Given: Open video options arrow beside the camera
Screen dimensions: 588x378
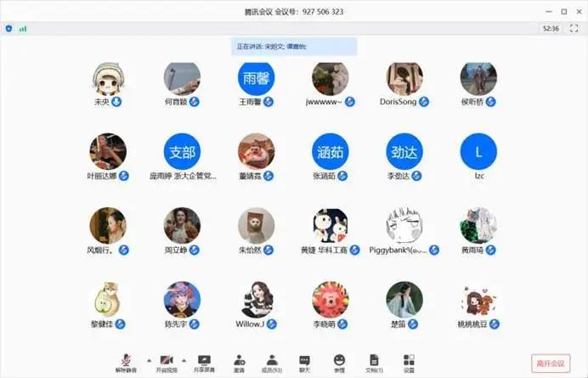Looking at the screenshot, I should click(189, 360).
